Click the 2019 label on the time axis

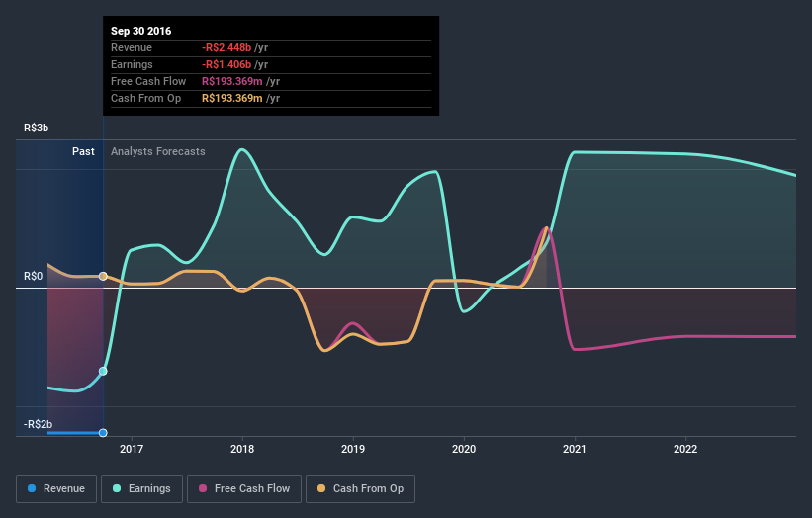[353, 449]
